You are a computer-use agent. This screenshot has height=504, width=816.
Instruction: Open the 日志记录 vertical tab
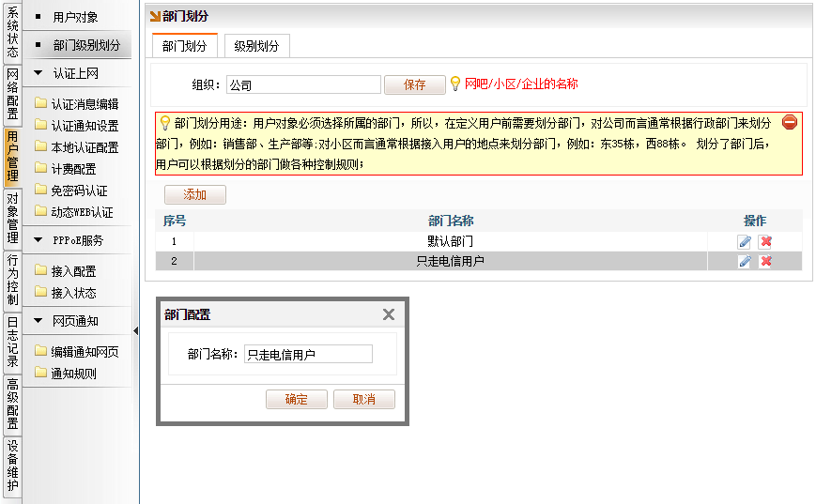(12, 343)
